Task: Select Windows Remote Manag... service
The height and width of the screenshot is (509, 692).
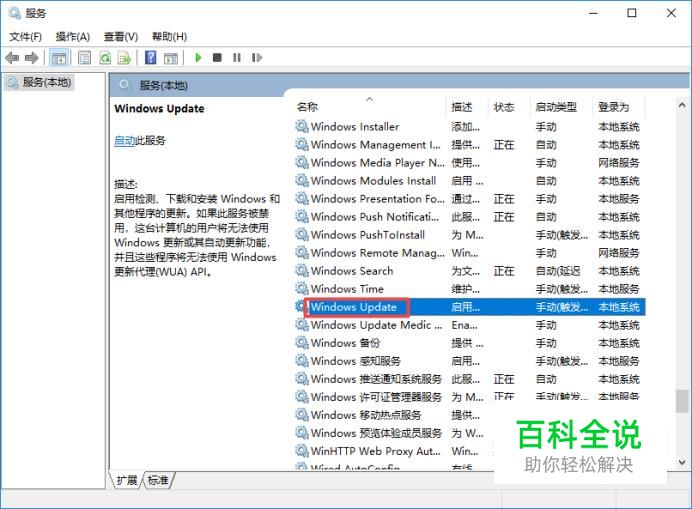Action: [x=470, y=253]
